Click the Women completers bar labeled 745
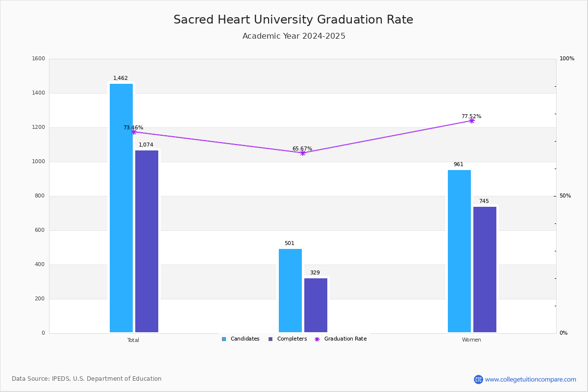This screenshot has width=588, height=392. click(x=485, y=269)
